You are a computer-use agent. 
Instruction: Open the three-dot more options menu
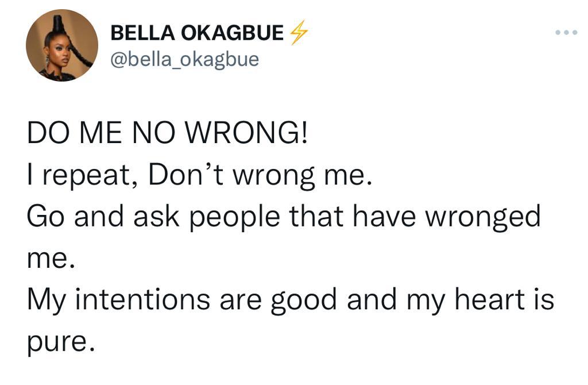566,33
